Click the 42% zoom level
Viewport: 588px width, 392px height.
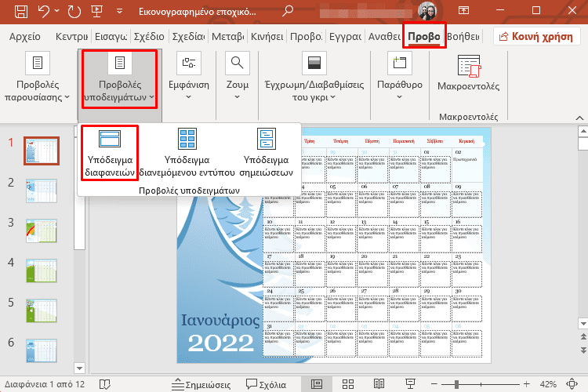pos(548,384)
